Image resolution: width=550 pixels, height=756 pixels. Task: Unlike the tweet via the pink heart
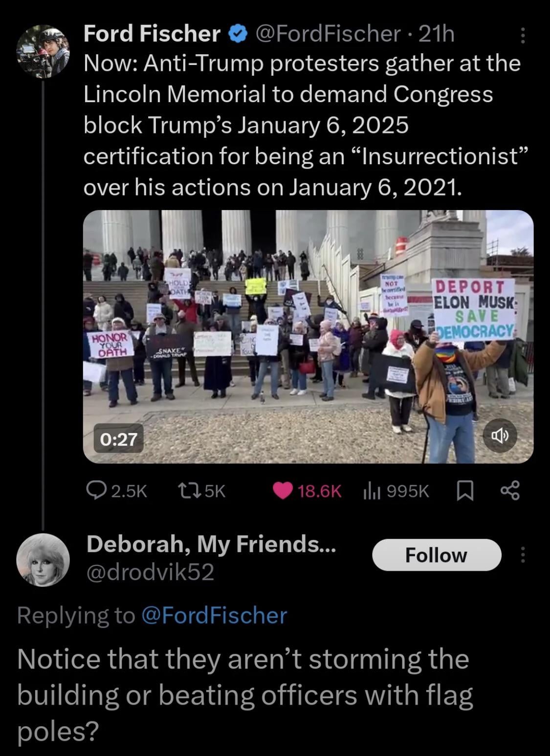(282, 491)
